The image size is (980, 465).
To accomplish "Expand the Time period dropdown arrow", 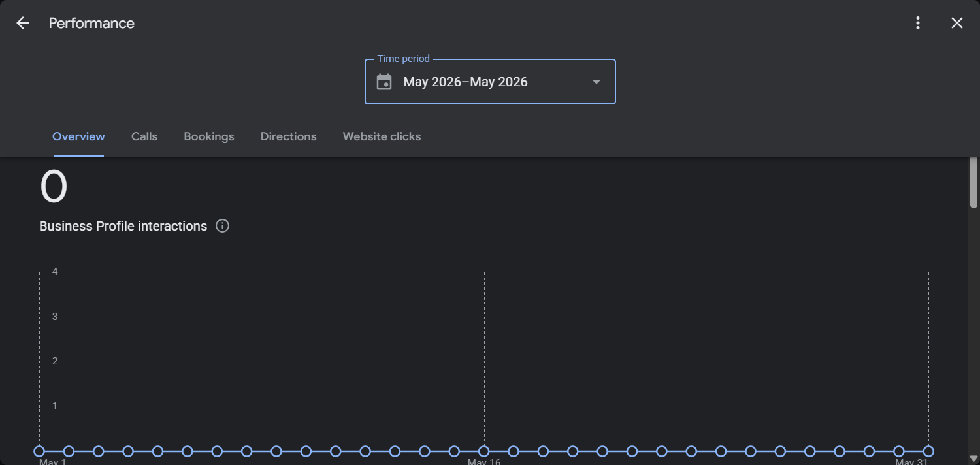I will (x=596, y=82).
